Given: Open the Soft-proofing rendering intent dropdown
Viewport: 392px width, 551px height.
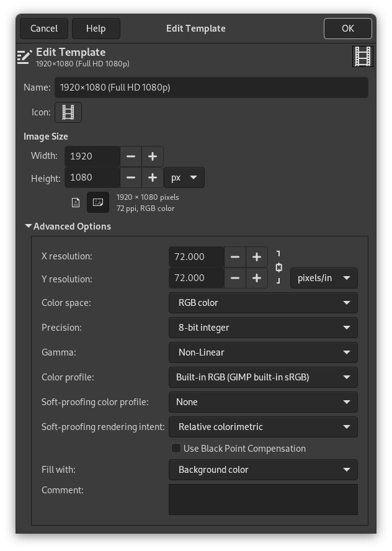Looking at the screenshot, I should click(x=263, y=427).
